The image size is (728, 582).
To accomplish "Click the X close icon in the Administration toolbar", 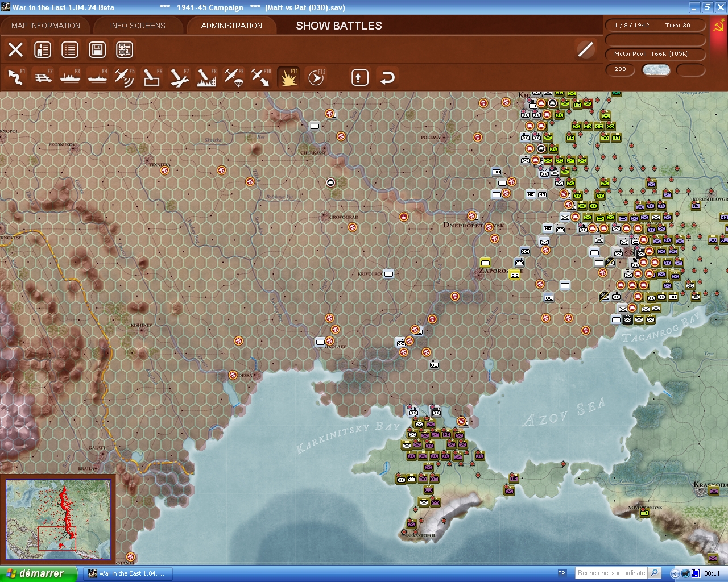I will point(16,49).
